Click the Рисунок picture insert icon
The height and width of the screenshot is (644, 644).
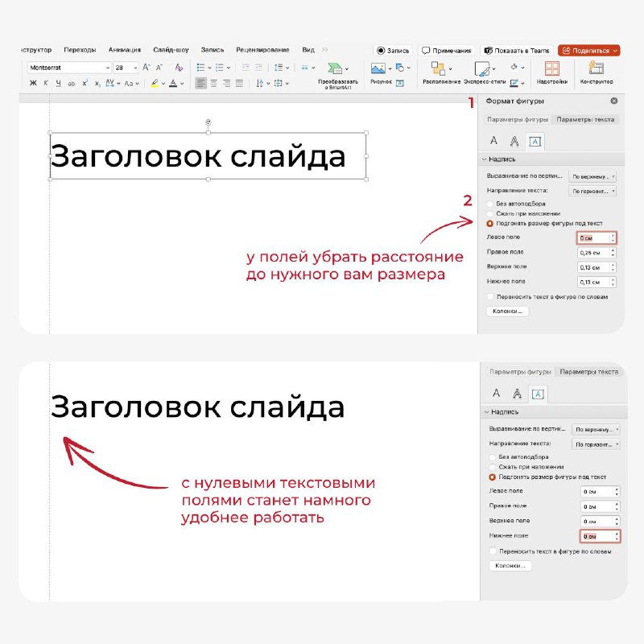tap(378, 68)
